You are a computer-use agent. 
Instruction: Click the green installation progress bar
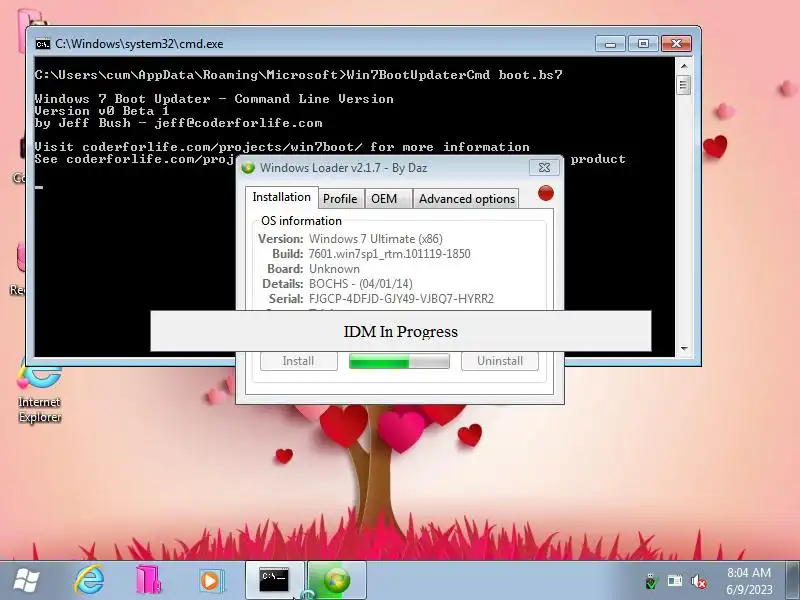(x=399, y=361)
